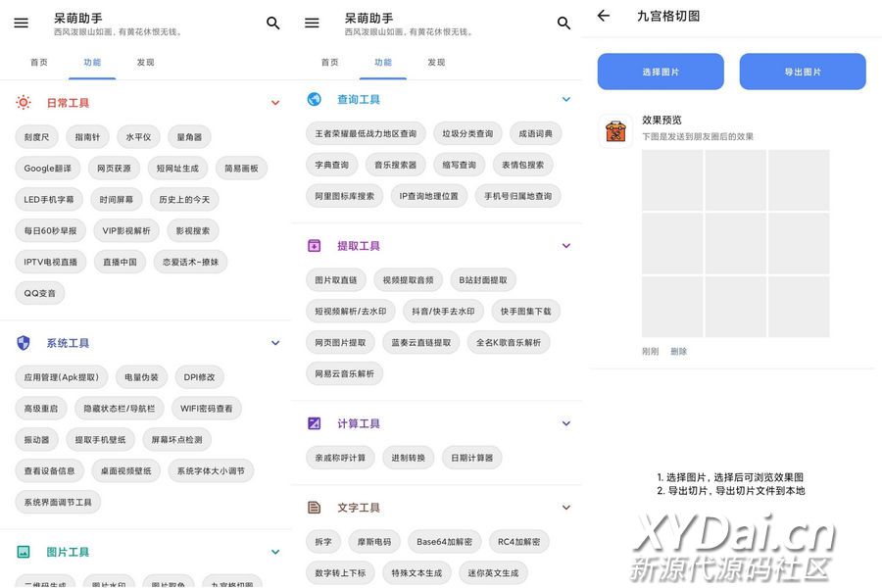Click the 文字工具 document icon
882x588 pixels.
point(315,508)
